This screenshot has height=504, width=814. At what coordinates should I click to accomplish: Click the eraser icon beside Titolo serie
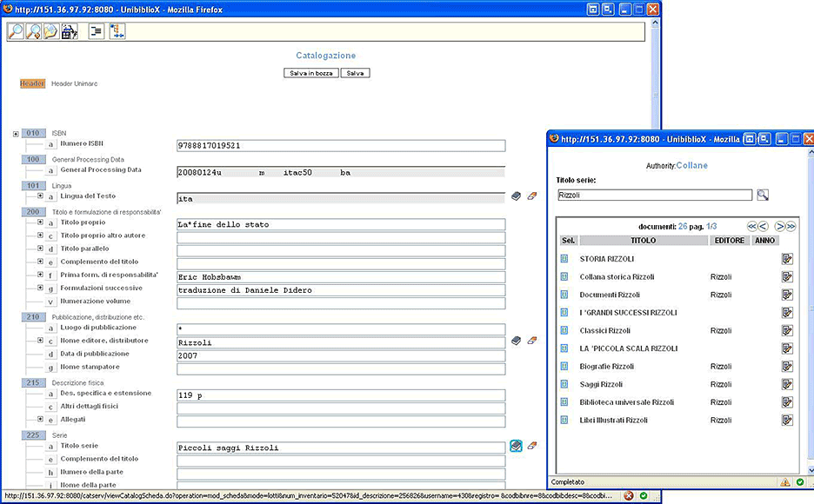coord(532,446)
